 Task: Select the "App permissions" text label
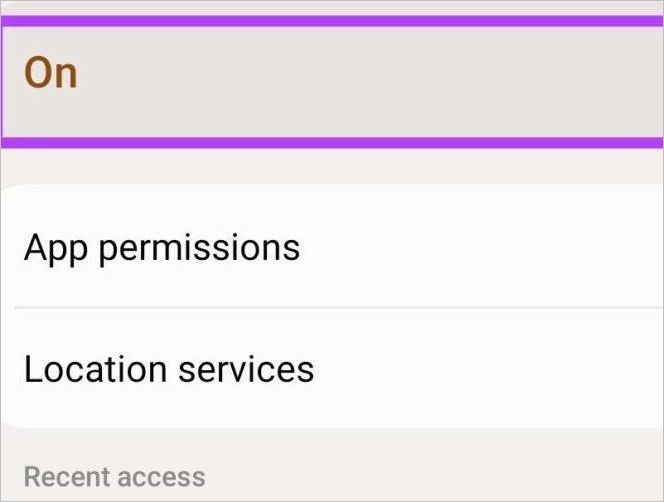coord(162,247)
